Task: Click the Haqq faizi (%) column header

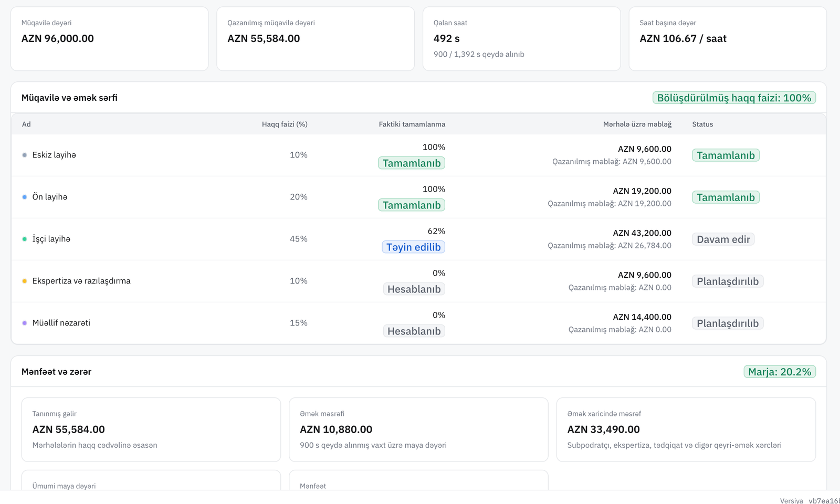Action: tap(285, 124)
